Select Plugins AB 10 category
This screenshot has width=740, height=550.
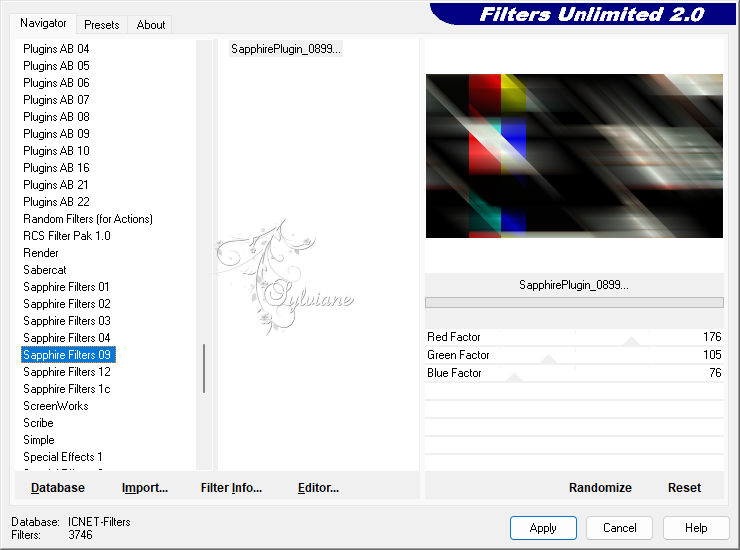click(x=56, y=151)
